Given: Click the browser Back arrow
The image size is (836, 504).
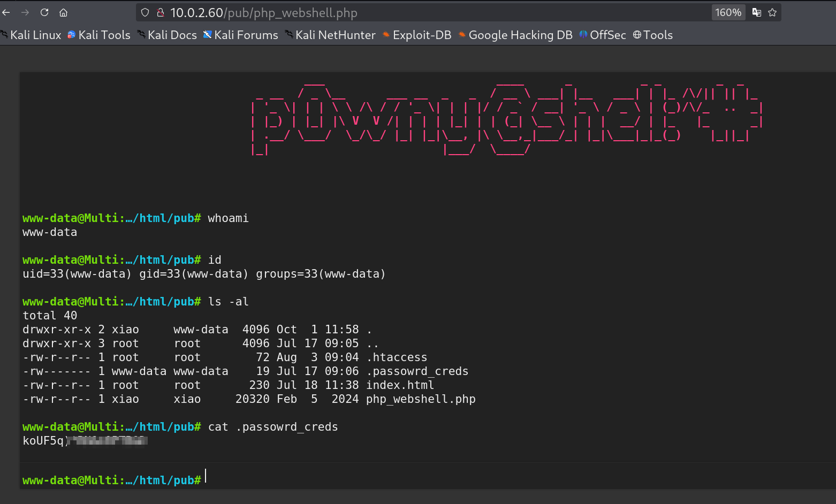Looking at the screenshot, I should pyautogui.click(x=6, y=12).
